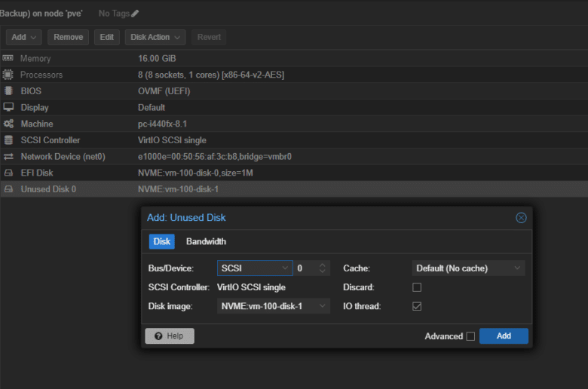The image size is (588, 389).
Task: Select the Unused Disk 0 row
Action: tap(294, 189)
